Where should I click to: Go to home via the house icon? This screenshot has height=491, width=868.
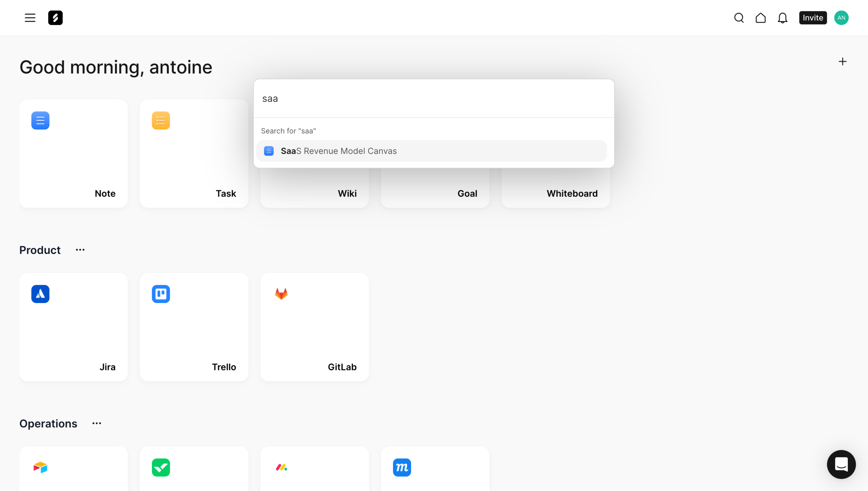click(760, 18)
